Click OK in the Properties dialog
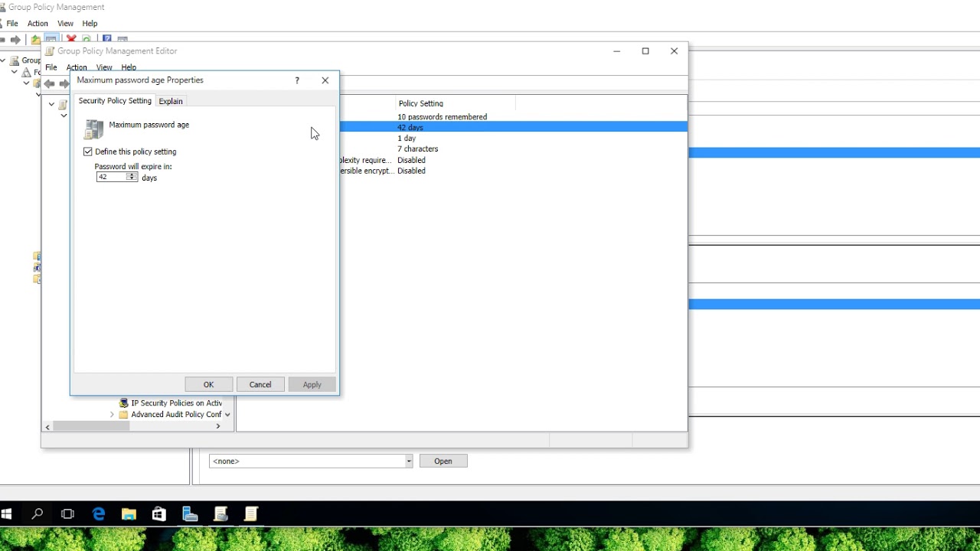Viewport: 980px width, 551px height. tap(208, 384)
